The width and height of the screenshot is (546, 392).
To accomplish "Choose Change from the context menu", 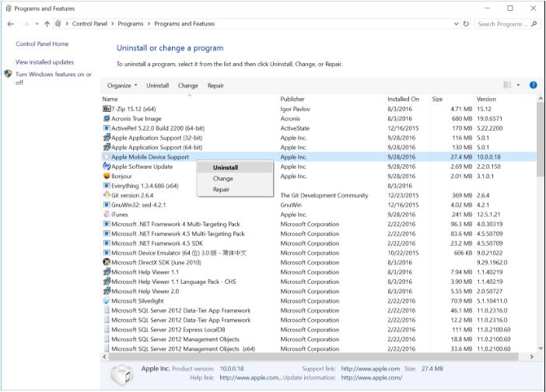I will coord(235,179).
